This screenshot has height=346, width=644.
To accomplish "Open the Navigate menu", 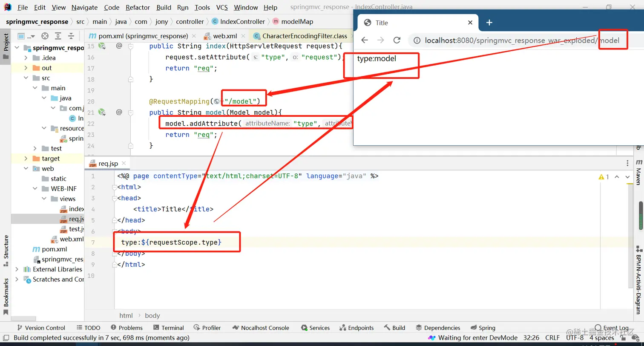I will pyautogui.click(x=84, y=7).
